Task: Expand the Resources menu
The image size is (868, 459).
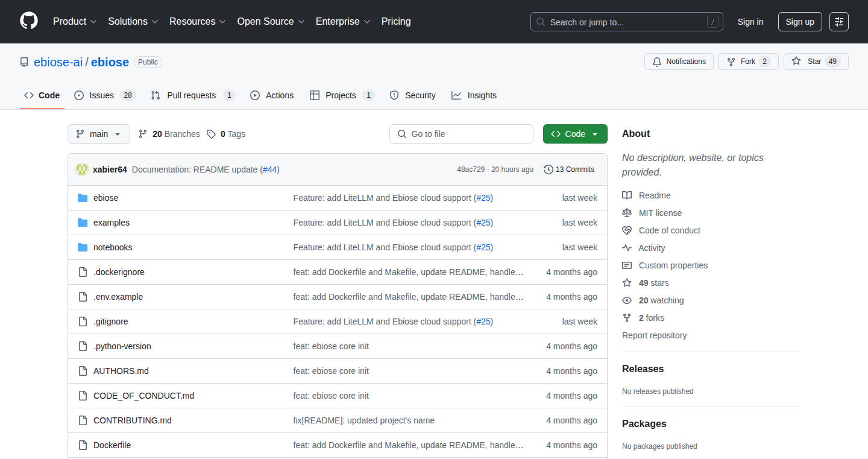Action: [x=198, y=21]
